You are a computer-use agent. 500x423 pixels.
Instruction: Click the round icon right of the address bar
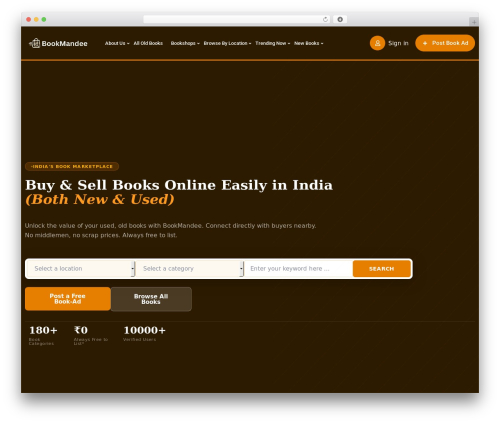340,19
